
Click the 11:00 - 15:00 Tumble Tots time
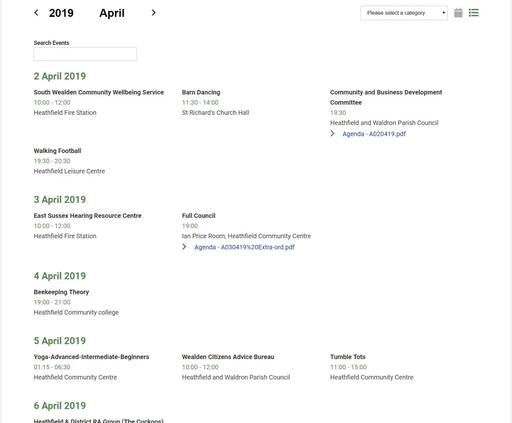click(x=348, y=367)
